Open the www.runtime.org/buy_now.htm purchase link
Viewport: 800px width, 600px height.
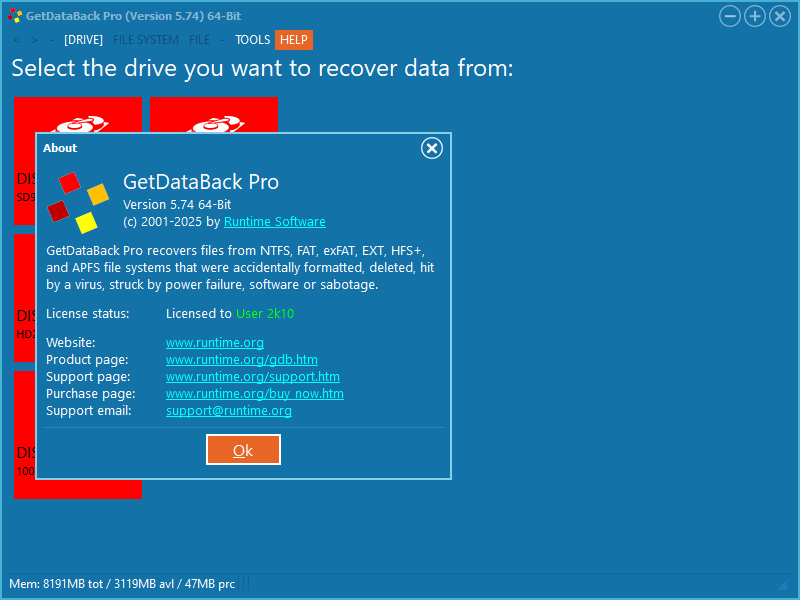coord(255,393)
